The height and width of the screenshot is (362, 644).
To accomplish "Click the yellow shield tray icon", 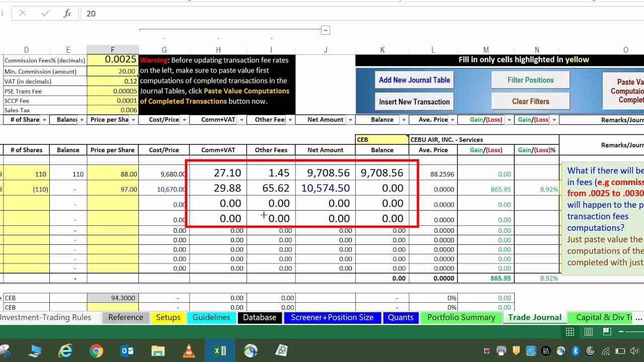I will coord(516,351).
